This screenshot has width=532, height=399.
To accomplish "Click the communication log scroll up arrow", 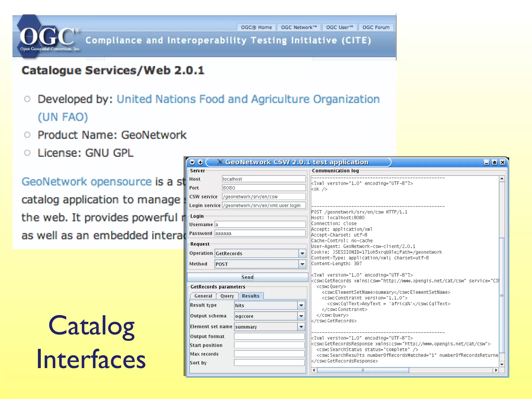I will [502, 179].
